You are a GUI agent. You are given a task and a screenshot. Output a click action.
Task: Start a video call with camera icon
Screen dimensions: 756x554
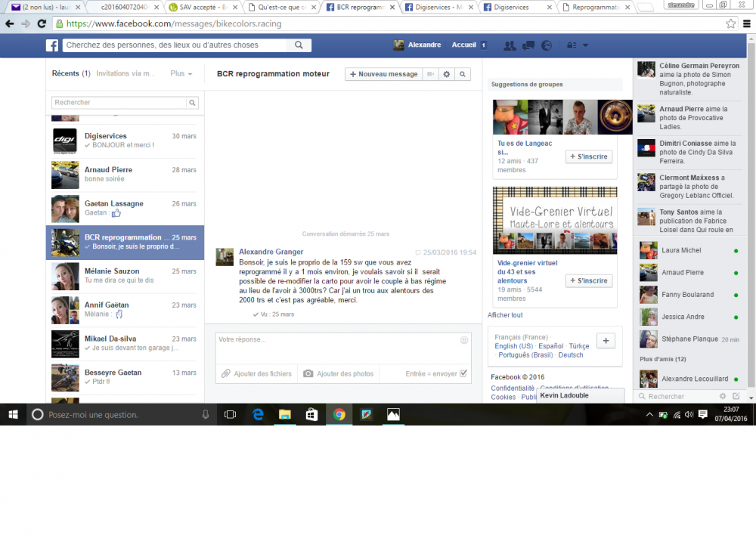[x=430, y=74]
